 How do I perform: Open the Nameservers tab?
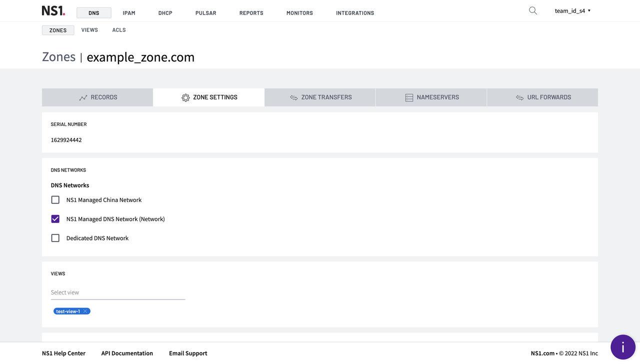(431, 97)
